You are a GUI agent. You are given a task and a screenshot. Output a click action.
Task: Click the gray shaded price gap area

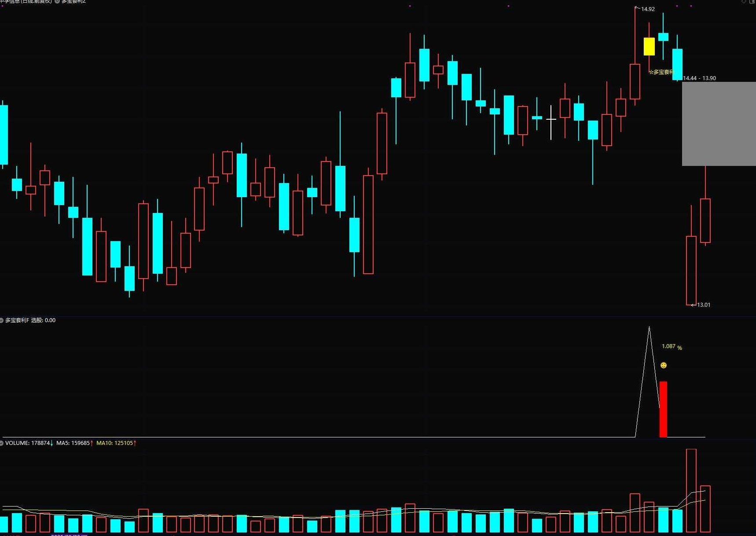[719, 124]
